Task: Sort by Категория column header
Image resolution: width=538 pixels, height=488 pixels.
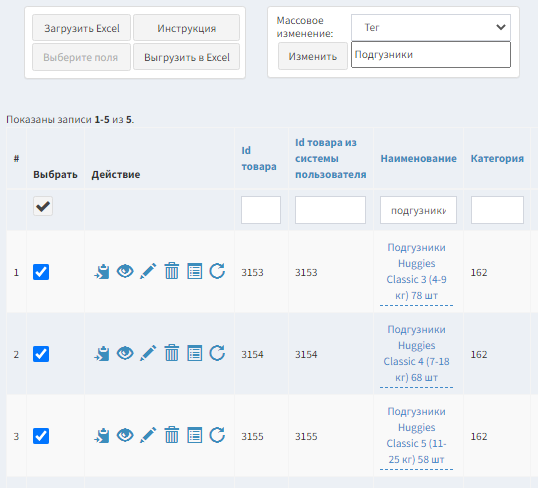Action: [497, 159]
